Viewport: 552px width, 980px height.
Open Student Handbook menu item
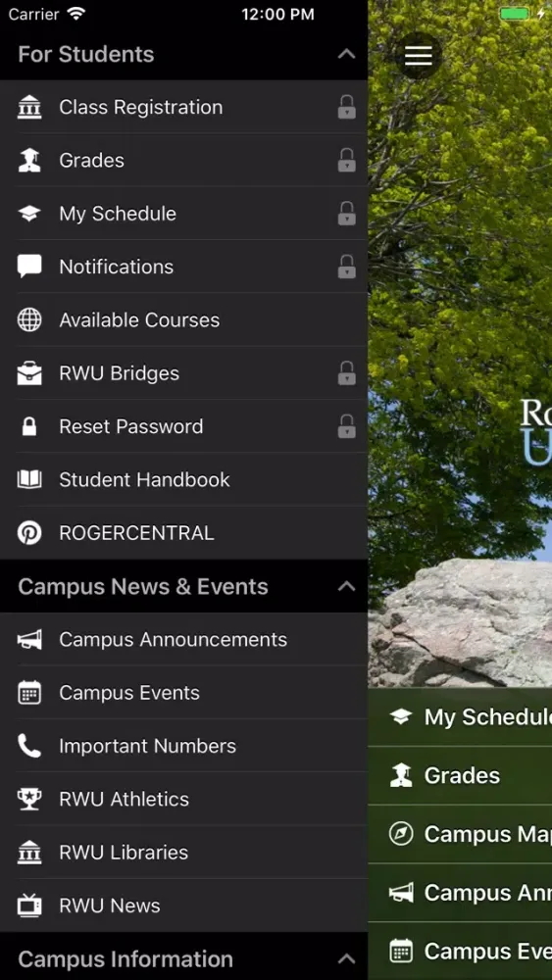click(x=183, y=479)
